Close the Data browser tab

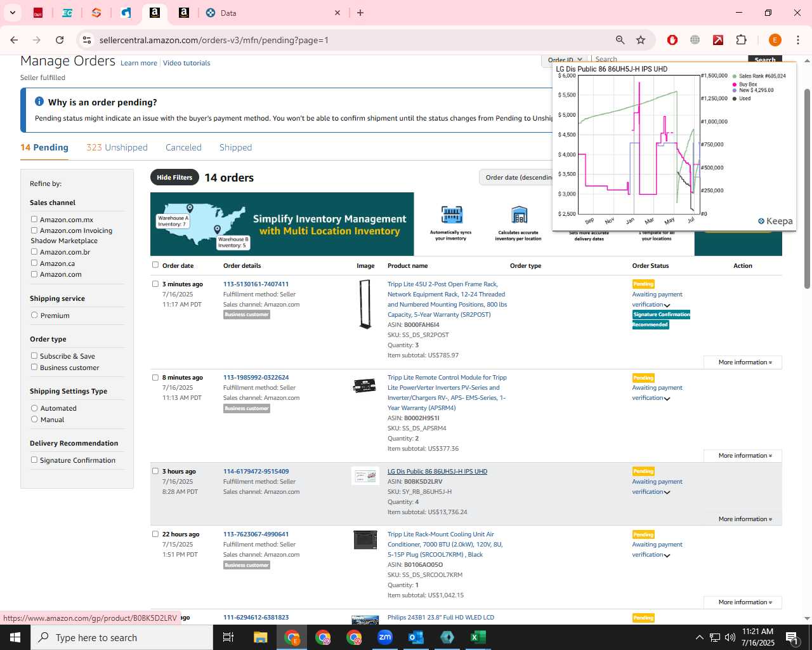tap(337, 13)
